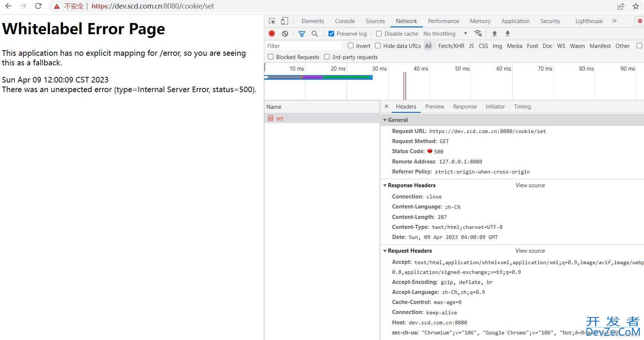Open the not-secure warning triangle icon
Screen dimensions: 644x340
[x=57, y=6]
